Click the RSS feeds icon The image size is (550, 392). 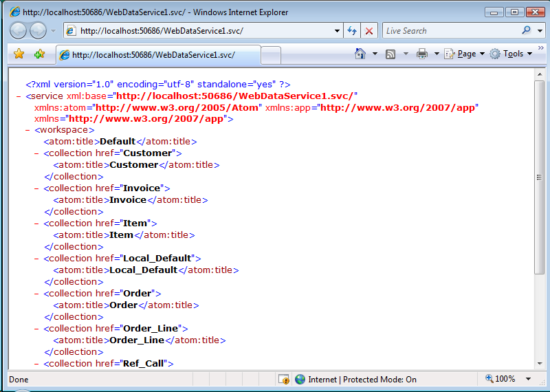click(390, 54)
